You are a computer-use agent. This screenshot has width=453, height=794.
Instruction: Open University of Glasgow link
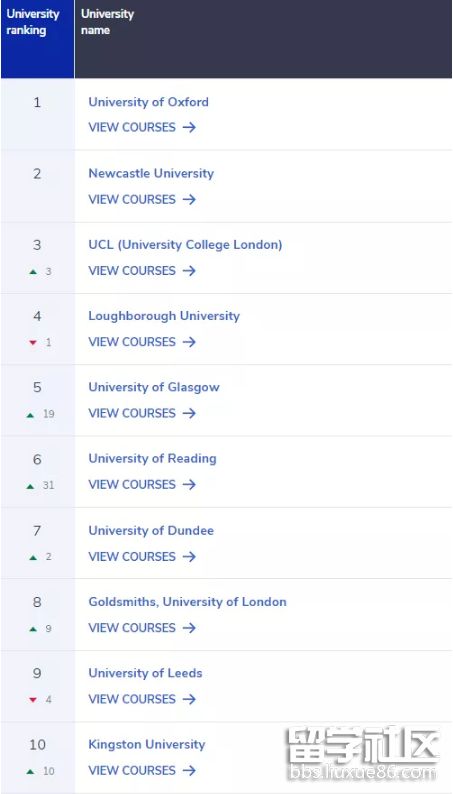pyautogui.click(x=154, y=387)
